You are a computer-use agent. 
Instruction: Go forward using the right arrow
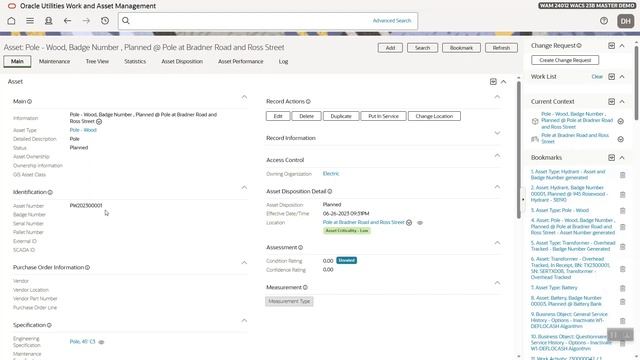pos(86,20)
